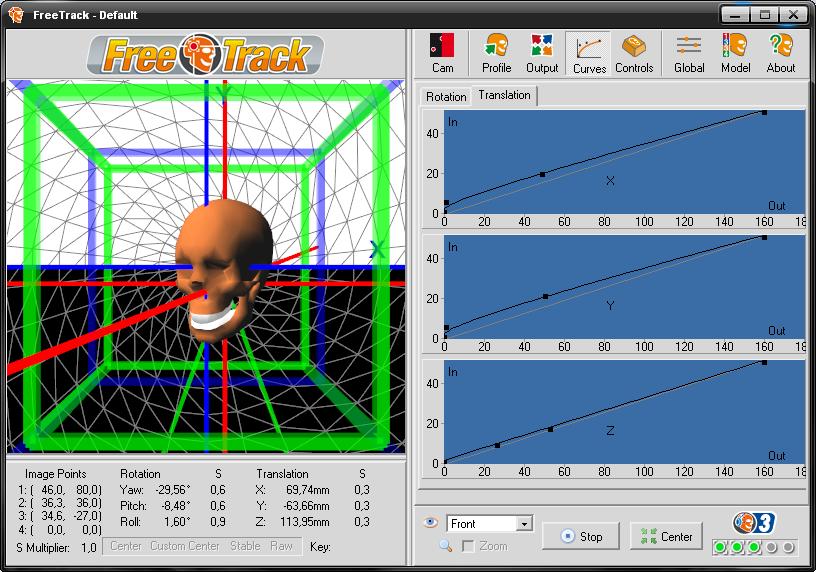
Task: Click the Center button with arrows icon
Action: [666, 536]
